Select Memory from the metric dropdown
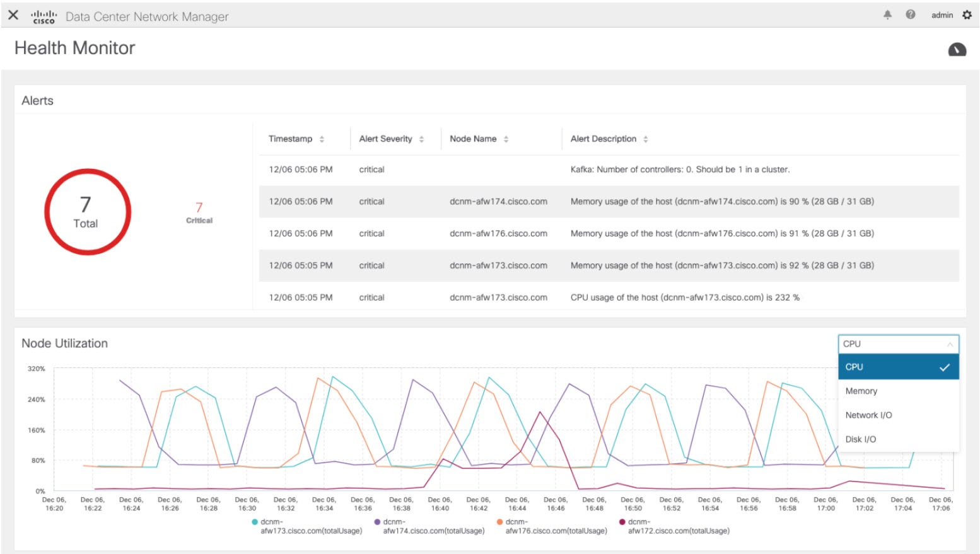The height and width of the screenshot is (554, 980). coord(861,391)
